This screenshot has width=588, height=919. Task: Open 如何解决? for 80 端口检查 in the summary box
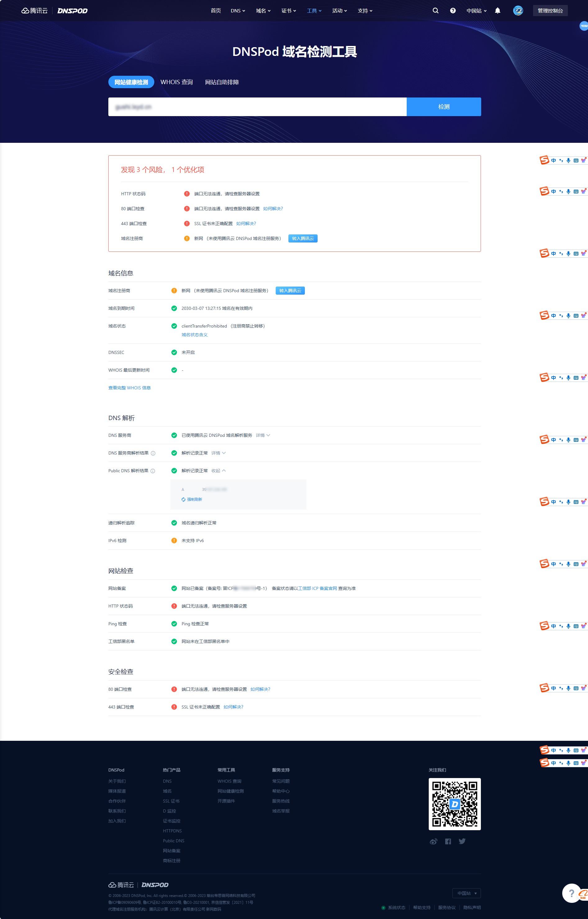(273, 208)
